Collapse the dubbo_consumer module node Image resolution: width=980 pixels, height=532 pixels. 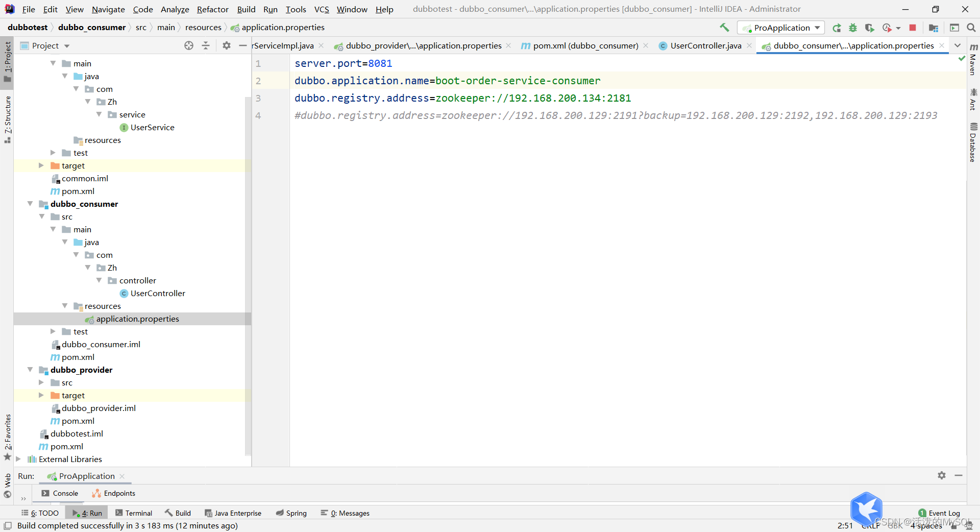click(30, 204)
